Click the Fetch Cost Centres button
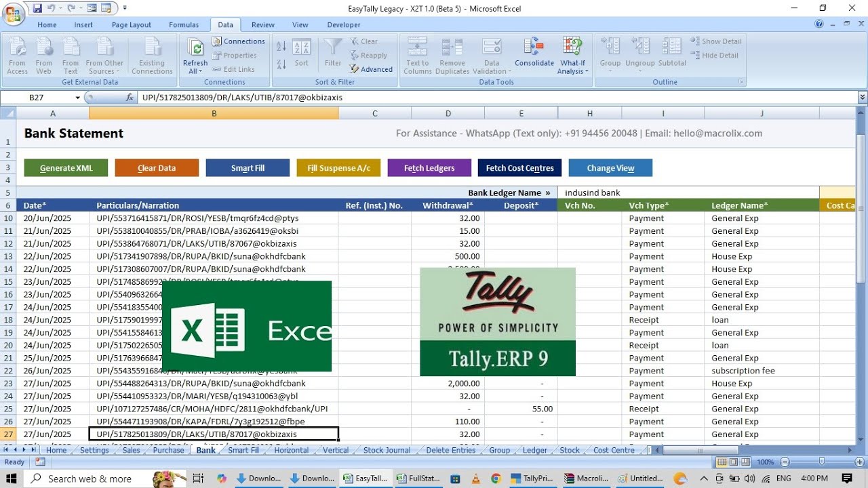The image size is (868, 488). [519, 168]
